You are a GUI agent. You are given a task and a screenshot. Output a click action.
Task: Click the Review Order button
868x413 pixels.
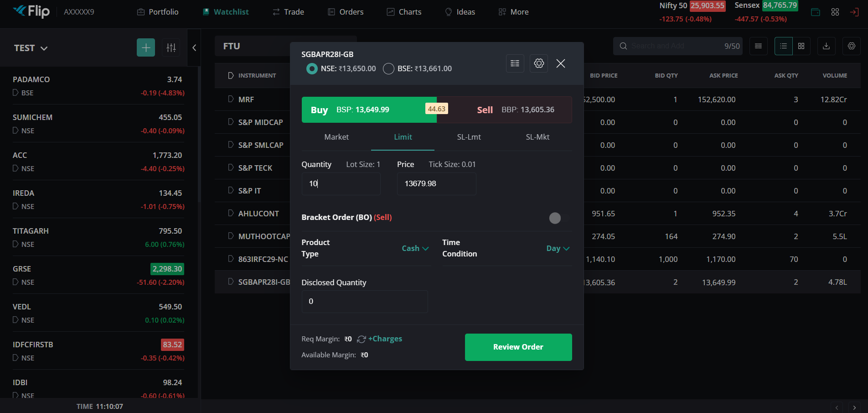point(518,347)
